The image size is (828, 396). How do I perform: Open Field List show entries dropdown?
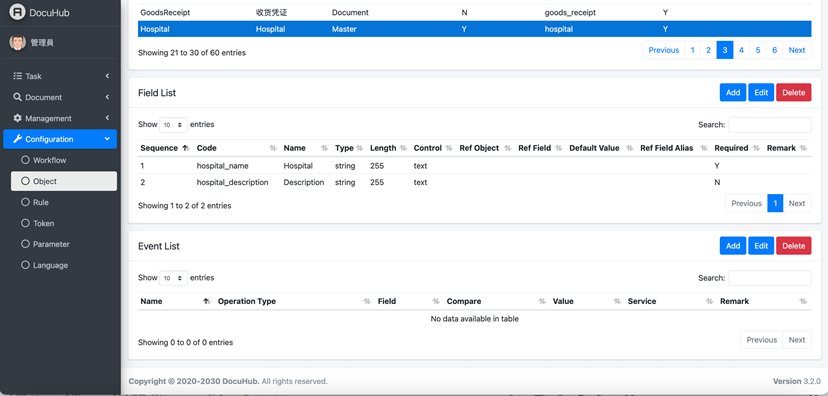[173, 125]
